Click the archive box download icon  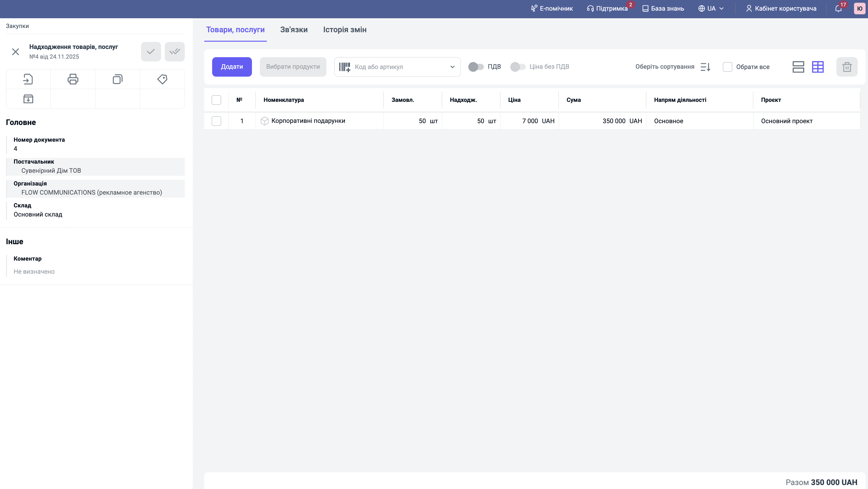point(28,99)
